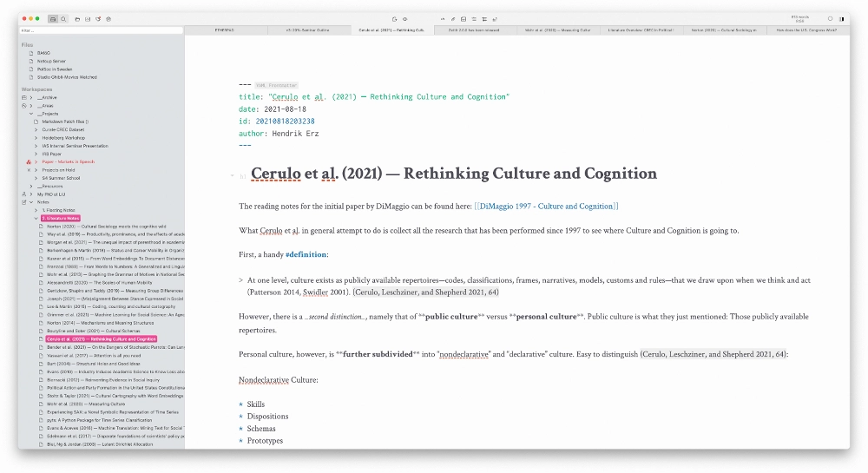Insert a table with the table icon
The width and height of the screenshot is (868, 473).
pos(464,19)
